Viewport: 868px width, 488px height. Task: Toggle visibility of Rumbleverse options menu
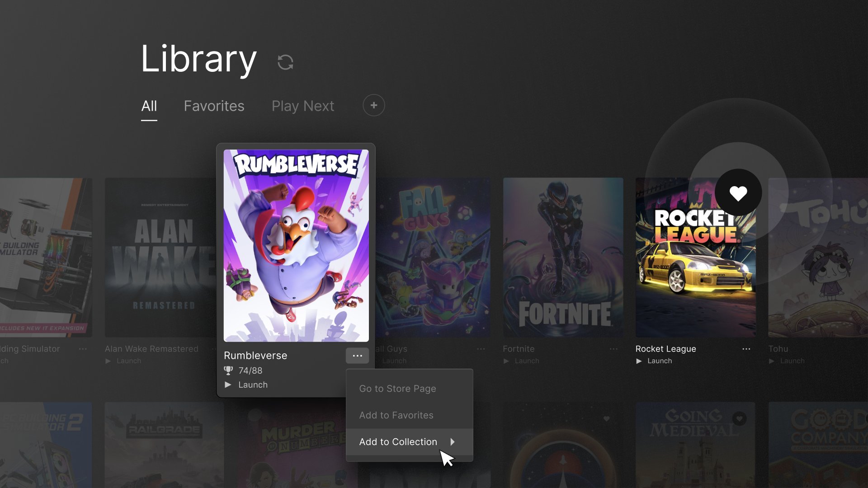358,356
